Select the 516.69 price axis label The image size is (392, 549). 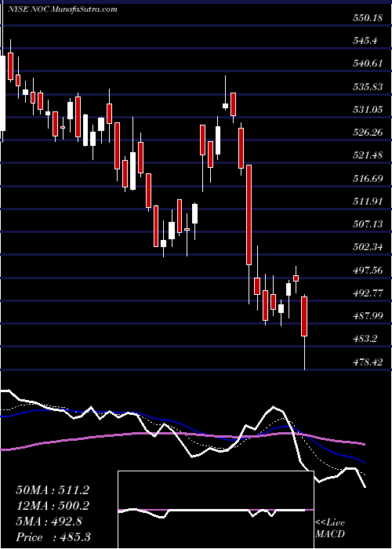[x=368, y=179]
